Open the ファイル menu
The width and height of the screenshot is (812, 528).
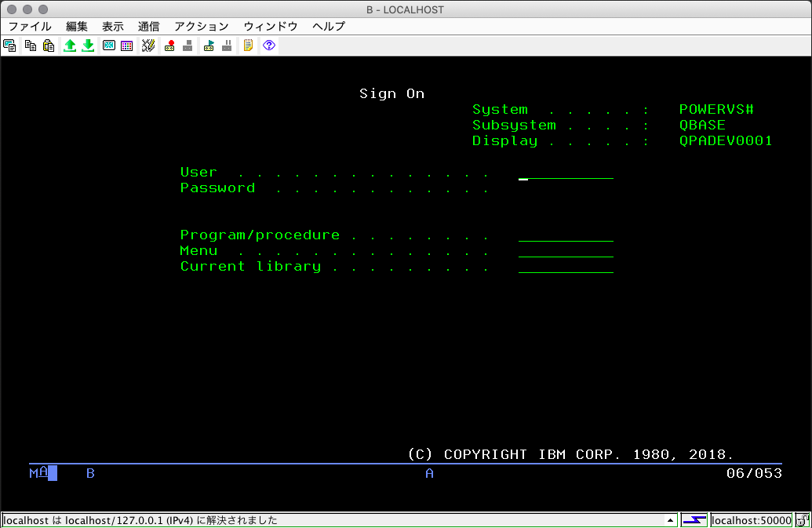click(x=30, y=27)
